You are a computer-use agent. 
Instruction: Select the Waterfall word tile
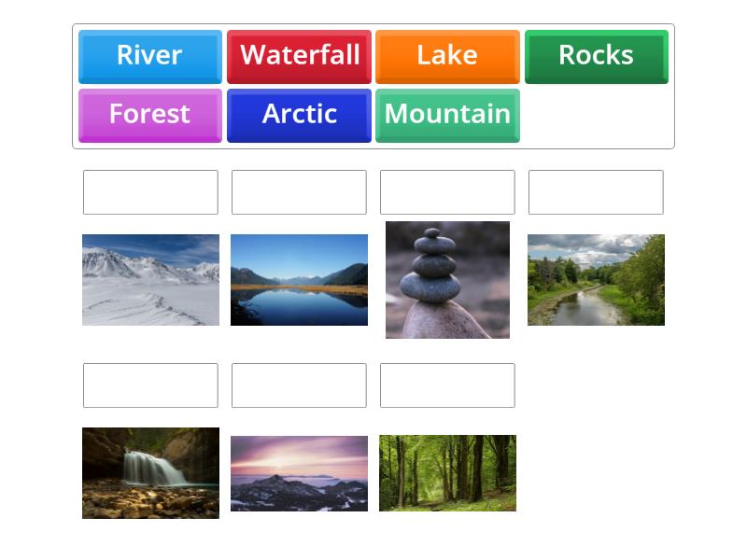click(299, 56)
